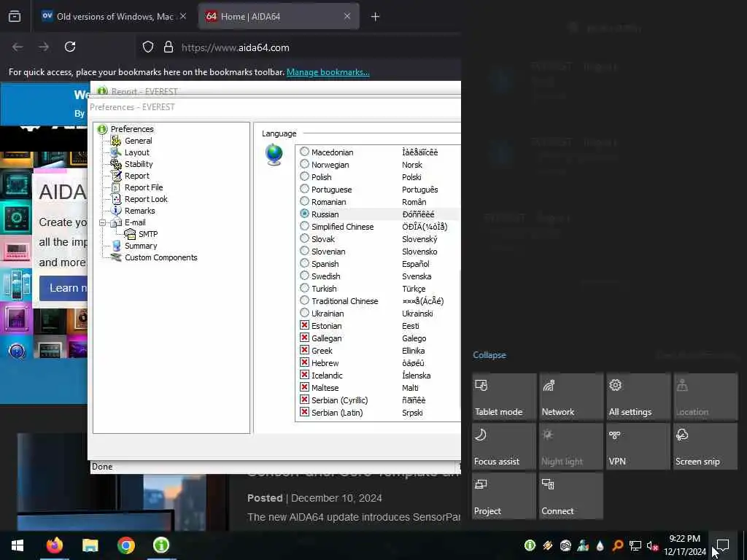Toggle the Focus assist tile
Image resolution: width=747 pixels, height=560 pixels.
point(503,446)
